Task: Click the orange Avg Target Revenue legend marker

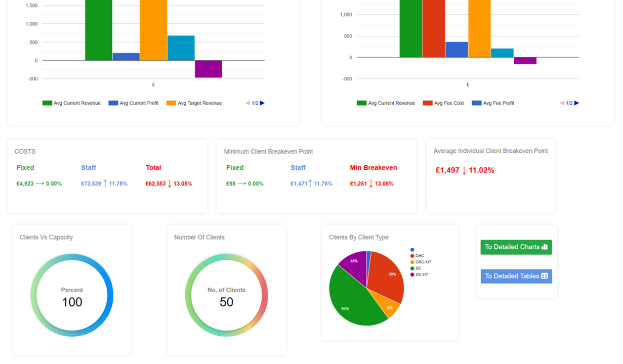Action: (171, 103)
